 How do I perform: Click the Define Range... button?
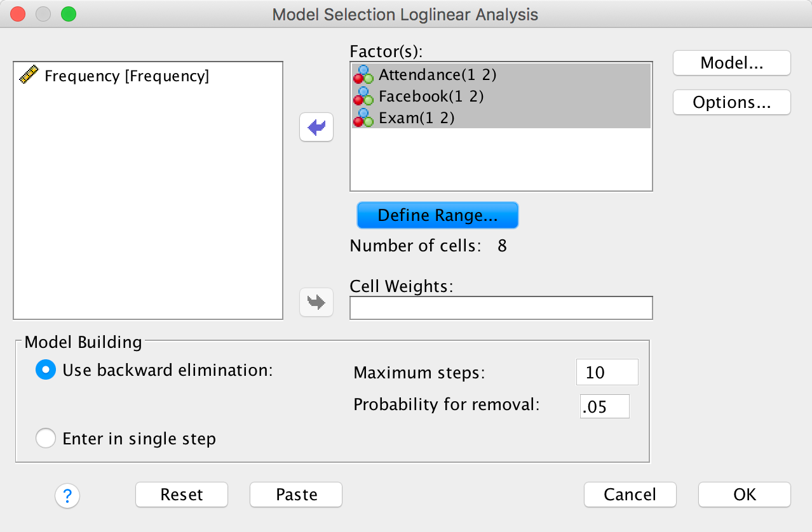(x=437, y=215)
